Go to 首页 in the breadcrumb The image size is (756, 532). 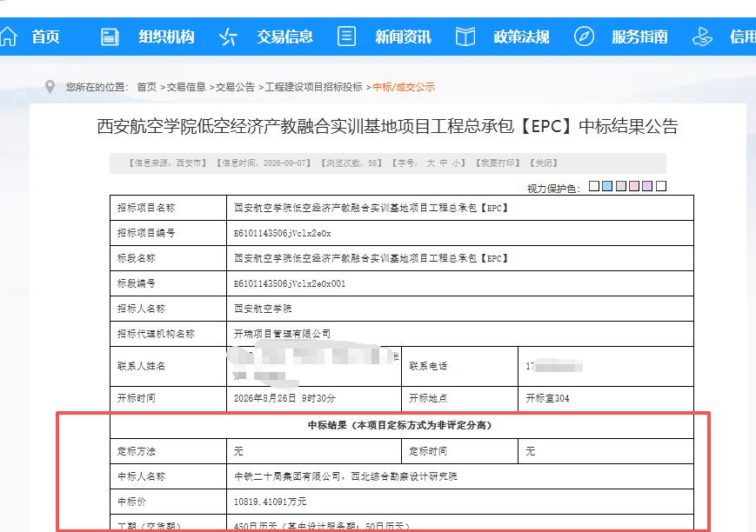[x=146, y=87]
